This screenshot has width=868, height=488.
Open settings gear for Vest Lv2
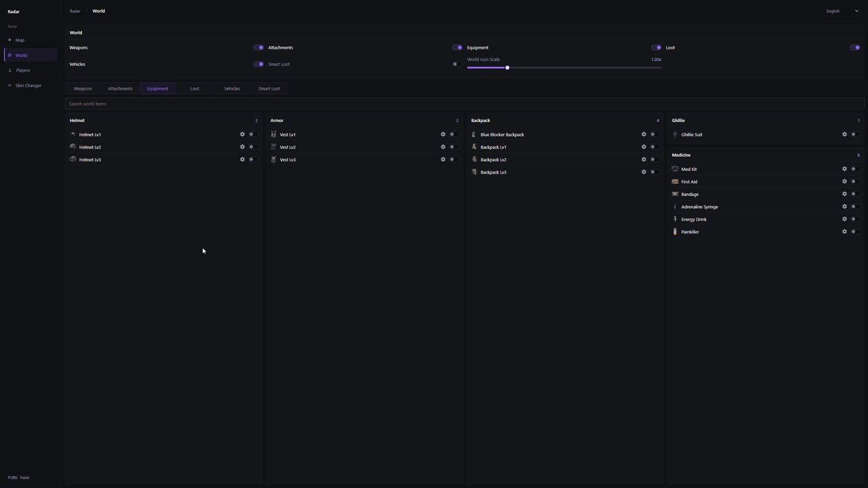tap(443, 147)
